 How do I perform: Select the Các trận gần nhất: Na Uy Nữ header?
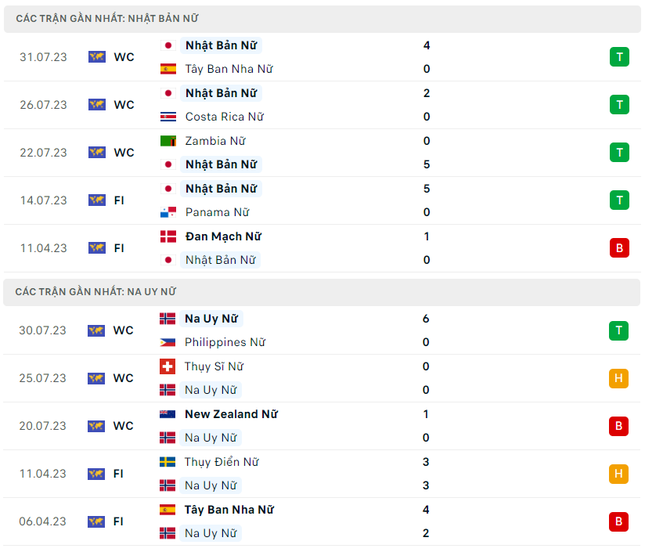(322, 292)
